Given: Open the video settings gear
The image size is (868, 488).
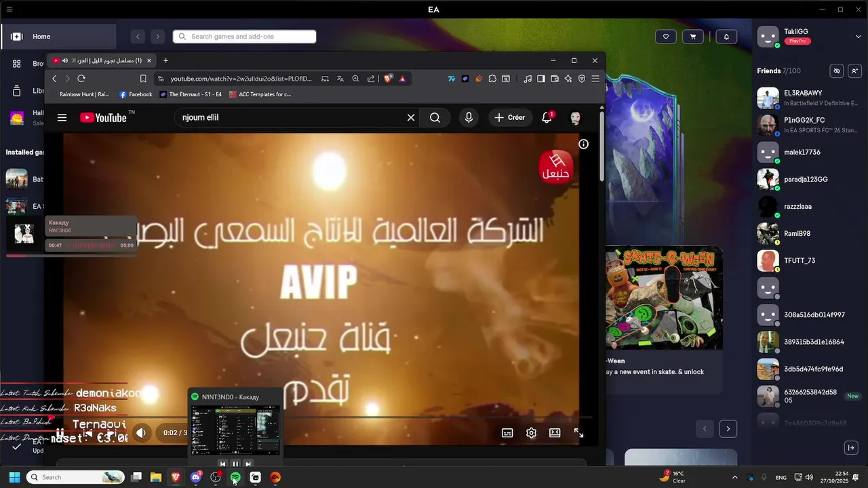Looking at the screenshot, I should 531,432.
